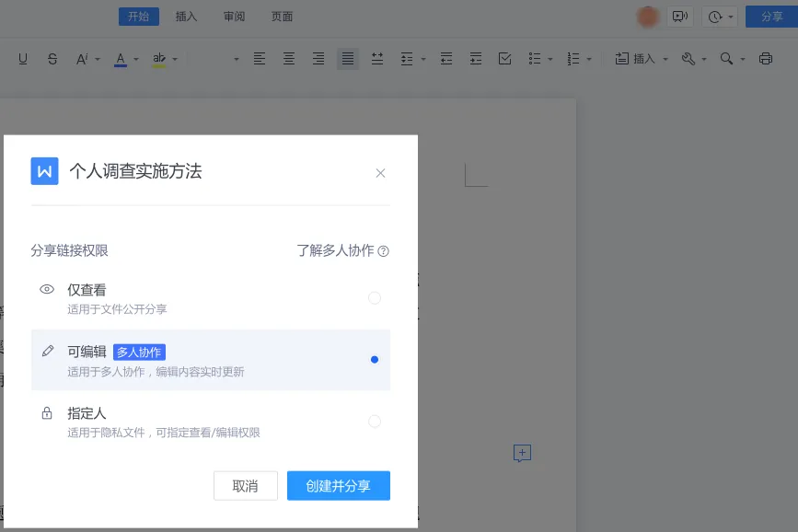Viewport: 798px width, 532px height.
Task: Expand the tools wrench dropdown arrow
Action: coord(704,60)
